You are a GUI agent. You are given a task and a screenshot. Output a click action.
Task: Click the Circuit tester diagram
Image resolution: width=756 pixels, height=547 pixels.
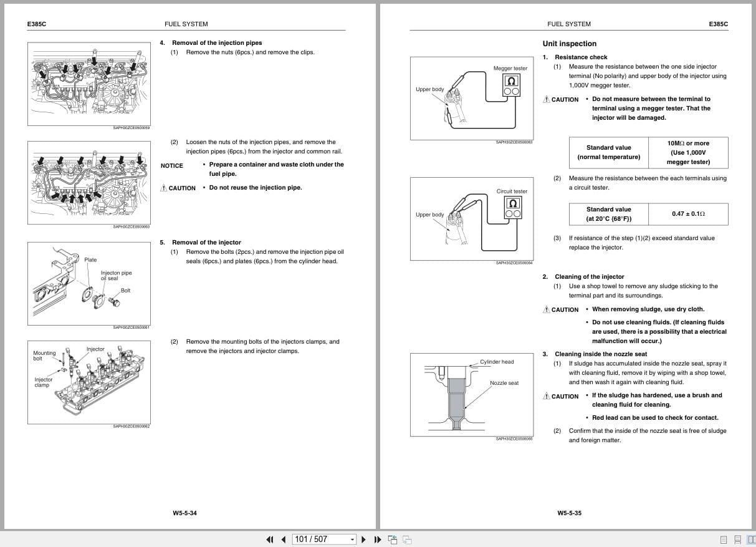pos(472,218)
